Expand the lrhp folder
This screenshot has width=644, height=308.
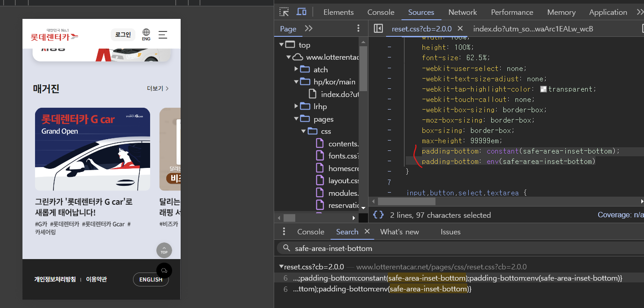pyautogui.click(x=296, y=106)
